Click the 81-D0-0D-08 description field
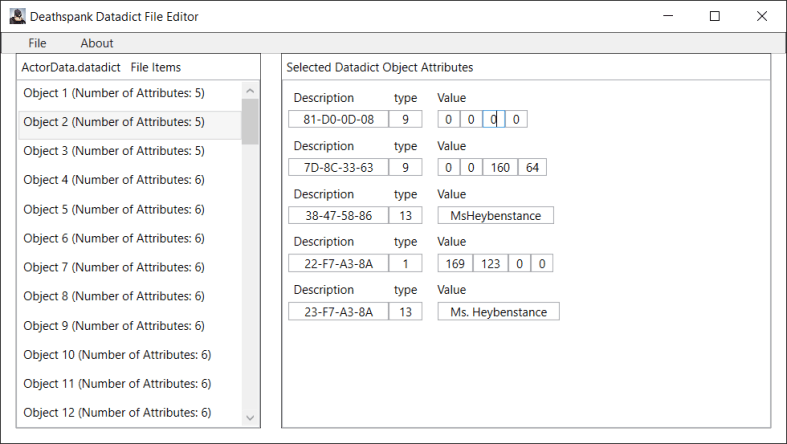The image size is (787, 444). tap(338, 120)
